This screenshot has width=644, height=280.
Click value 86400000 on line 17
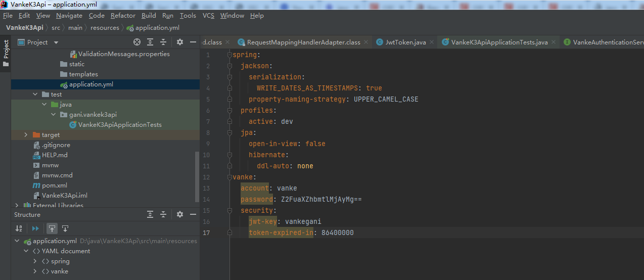click(337, 232)
